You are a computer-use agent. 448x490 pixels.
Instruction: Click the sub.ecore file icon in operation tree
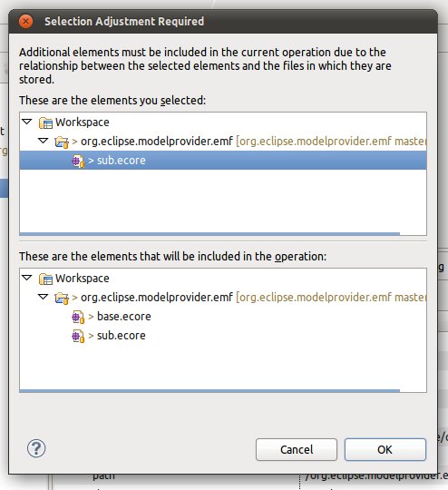(x=78, y=337)
